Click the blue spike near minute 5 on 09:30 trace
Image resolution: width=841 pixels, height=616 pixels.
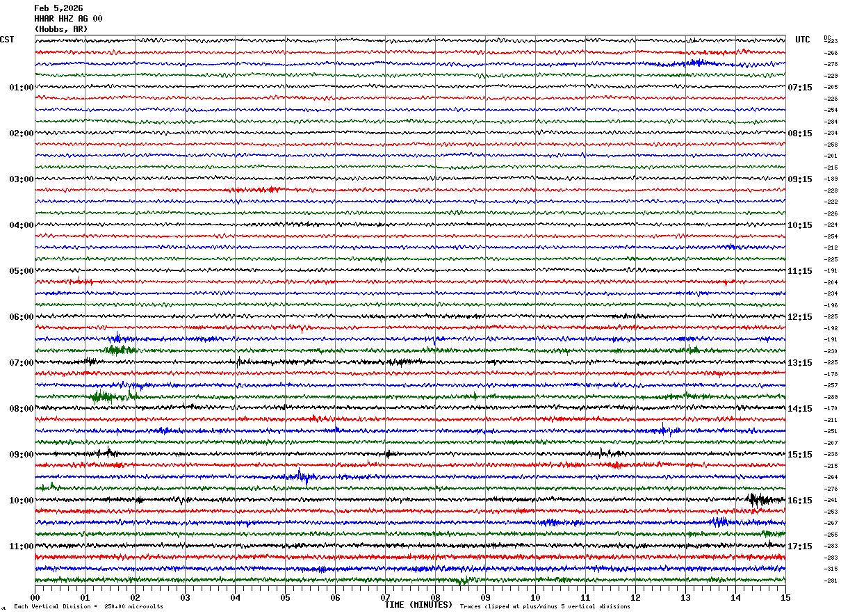pos(300,476)
